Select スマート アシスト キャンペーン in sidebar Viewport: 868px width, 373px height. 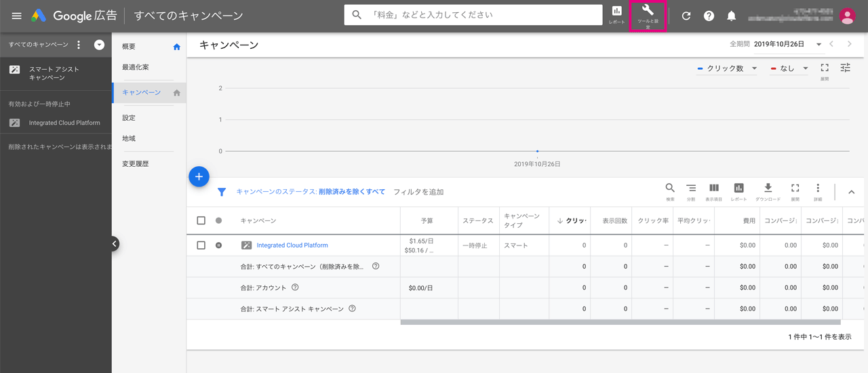pos(56,73)
